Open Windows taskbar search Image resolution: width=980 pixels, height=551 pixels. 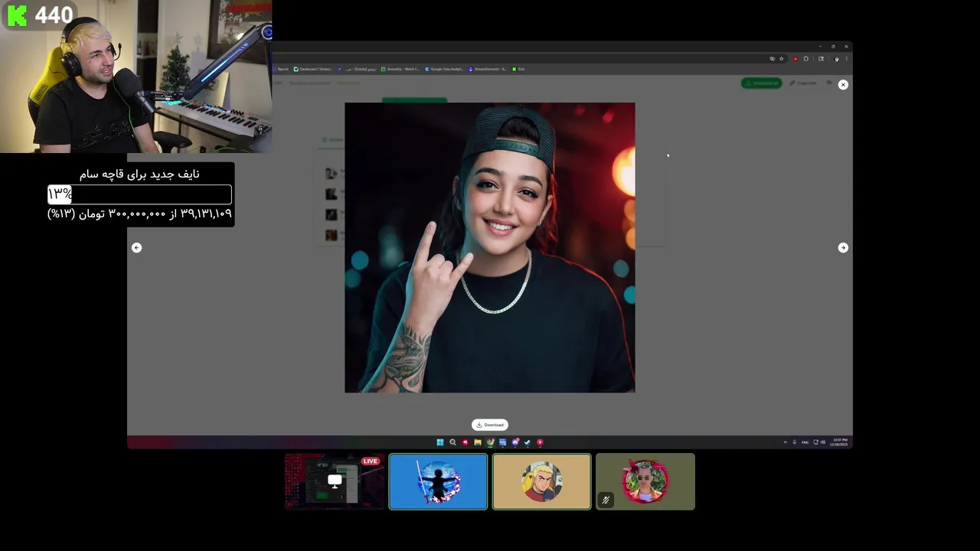pos(452,442)
